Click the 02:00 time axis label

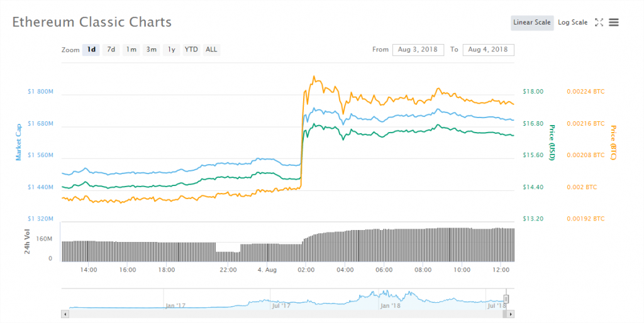pos(306,270)
